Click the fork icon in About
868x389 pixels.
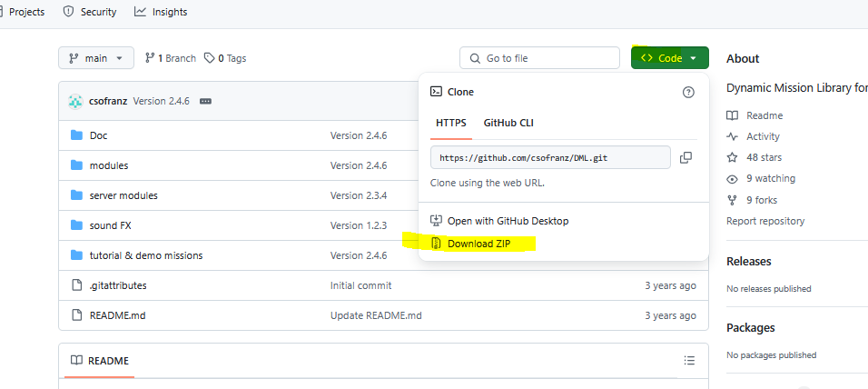pyautogui.click(x=733, y=200)
